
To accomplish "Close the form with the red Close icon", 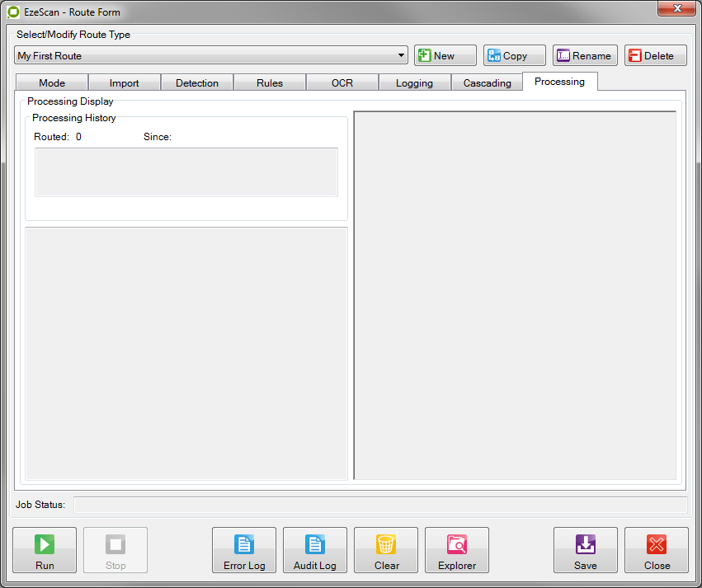I will [657, 544].
